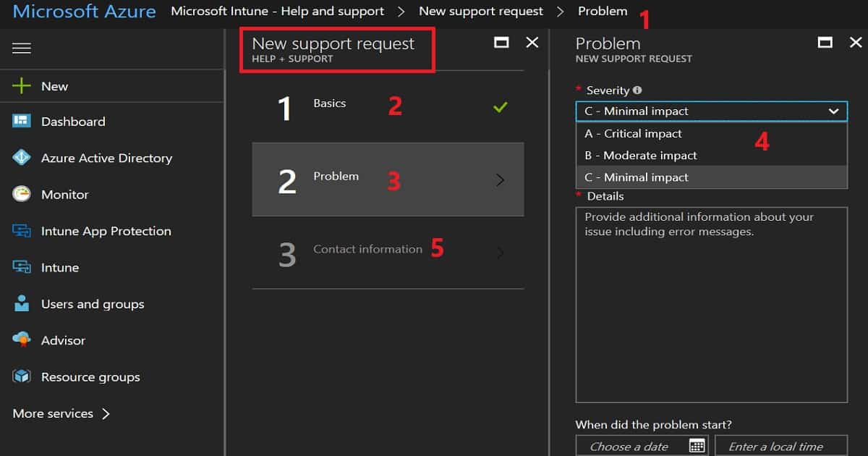Click the green checkmark on the Basics step
868x456 pixels.
click(x=500, y=107)
